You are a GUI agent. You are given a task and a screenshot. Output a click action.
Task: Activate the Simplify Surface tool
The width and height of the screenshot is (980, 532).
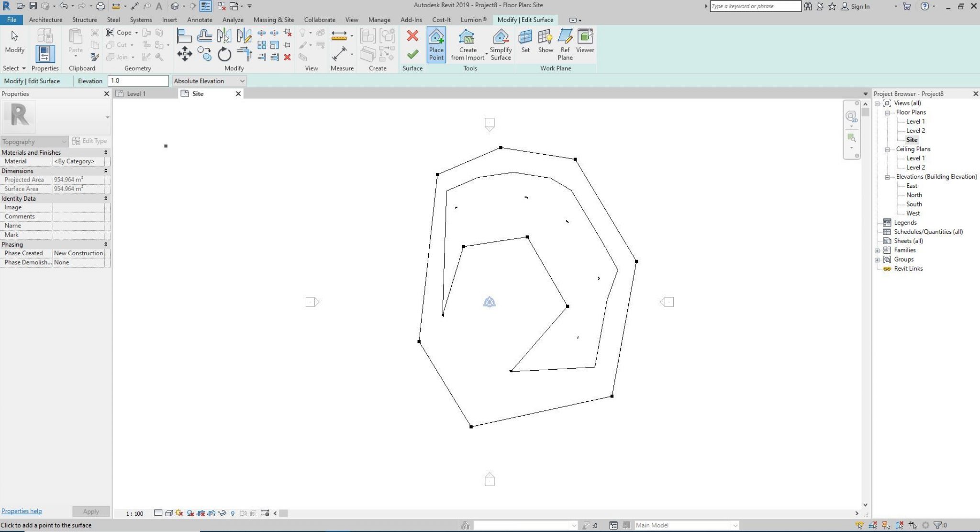(500, 45)
